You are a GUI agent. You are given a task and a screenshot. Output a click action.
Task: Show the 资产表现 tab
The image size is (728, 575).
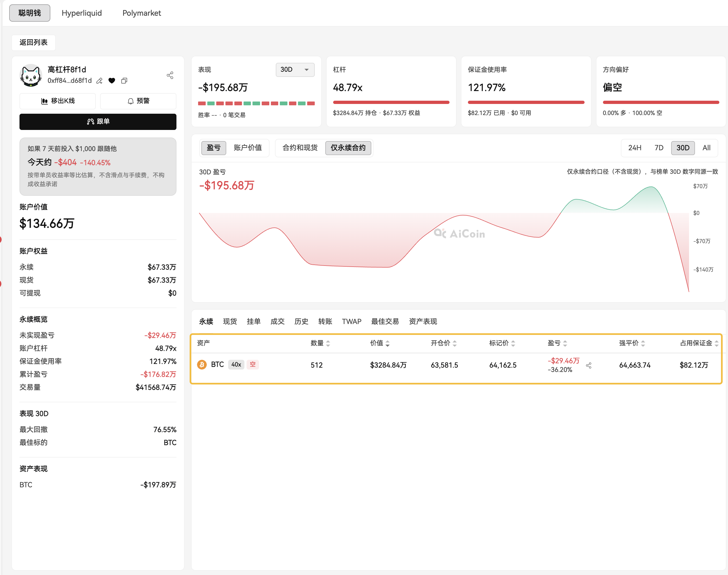coord(423,322)
